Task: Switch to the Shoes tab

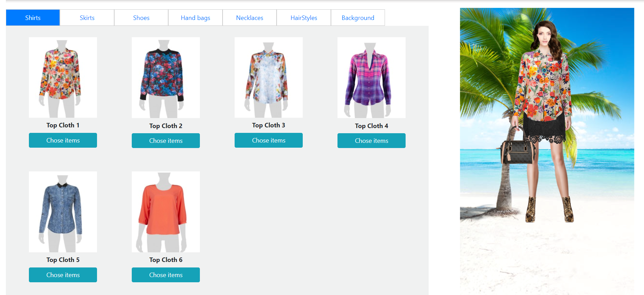Action: tap(141, 18)
